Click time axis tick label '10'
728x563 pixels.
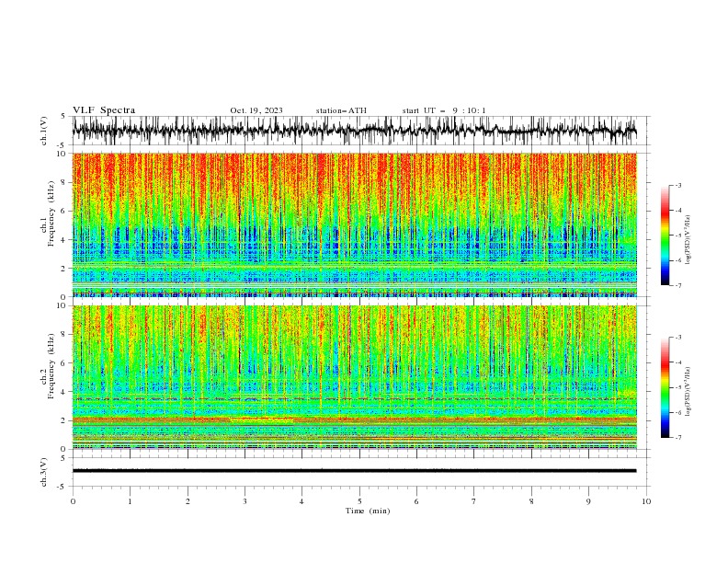coord(646,501)
